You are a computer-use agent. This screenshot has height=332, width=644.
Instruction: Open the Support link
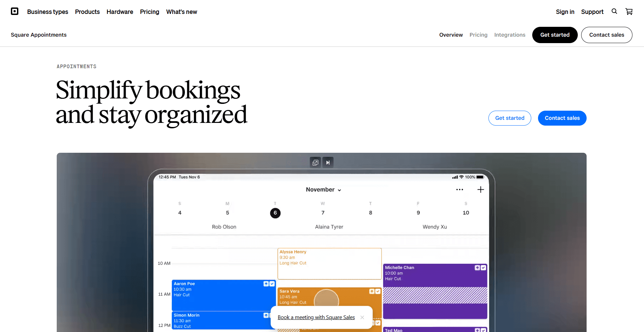coord(592,12)
